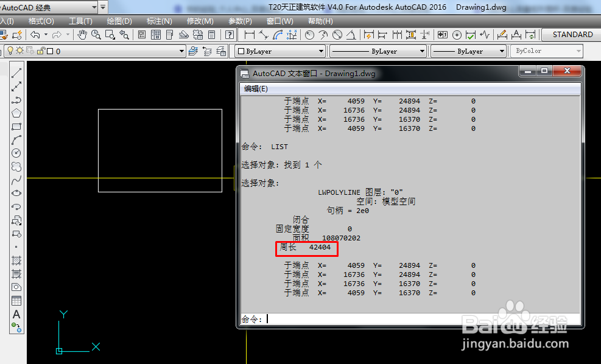Click the Match Properties brush icon
This screenshot has width=601, height=364.
[4, 35]
